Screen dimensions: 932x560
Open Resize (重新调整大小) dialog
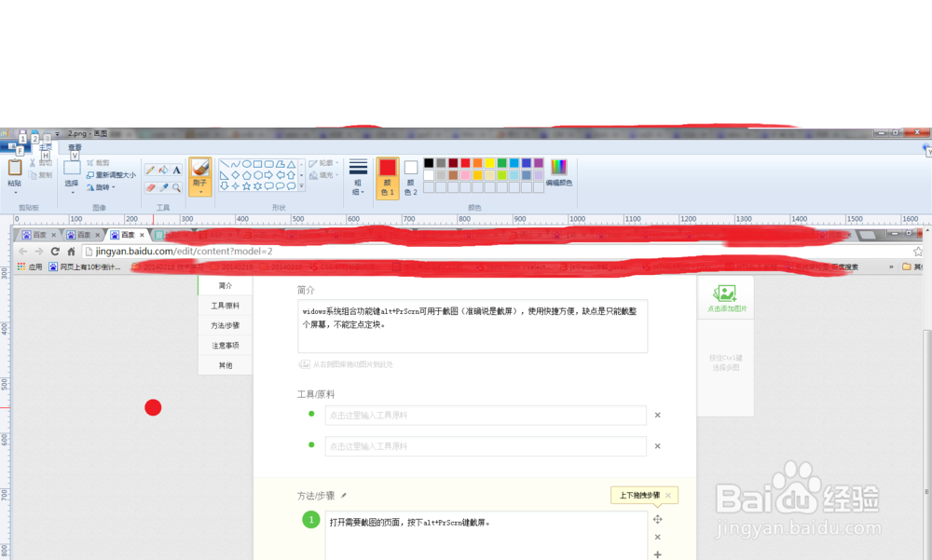click(111, 175)
